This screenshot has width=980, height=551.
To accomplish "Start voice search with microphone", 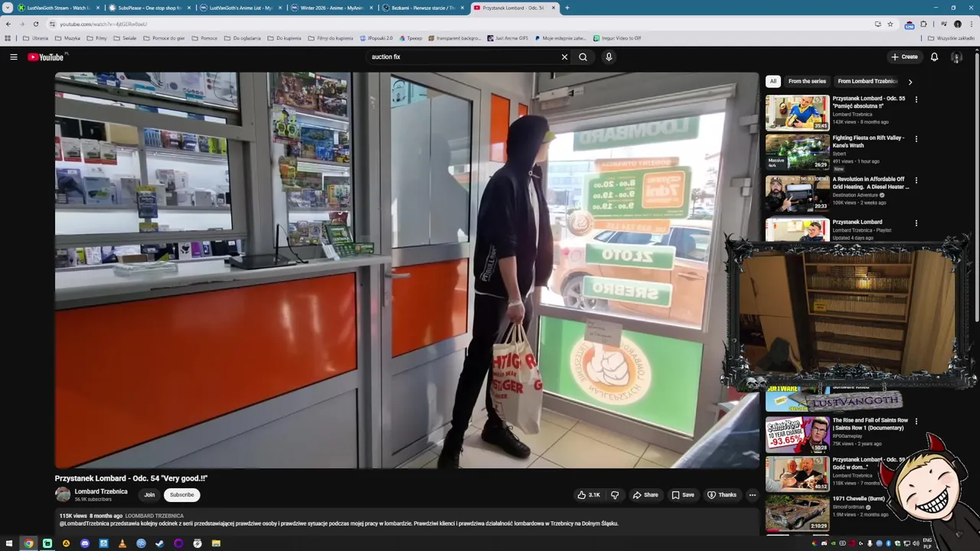I will [x=609, y=57].
